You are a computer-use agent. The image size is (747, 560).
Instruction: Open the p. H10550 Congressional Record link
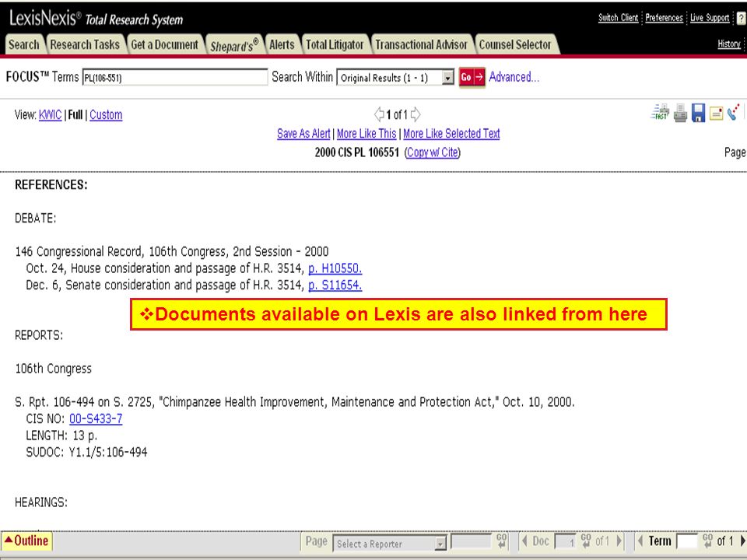[x=335, y=268]
